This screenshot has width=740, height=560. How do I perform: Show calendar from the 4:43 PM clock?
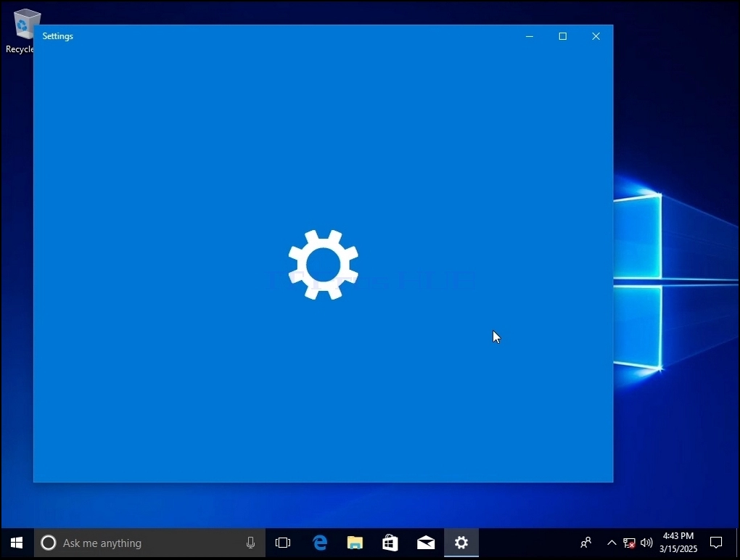[678, 543]
